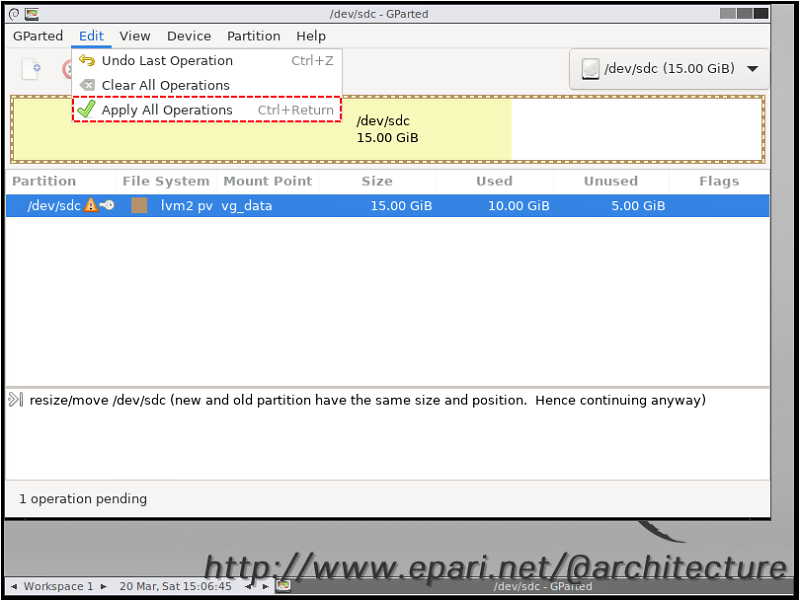This screenshot has height=600, width=800.
Task: Click the GParted app icon in title bar
Action: (32, 14)
